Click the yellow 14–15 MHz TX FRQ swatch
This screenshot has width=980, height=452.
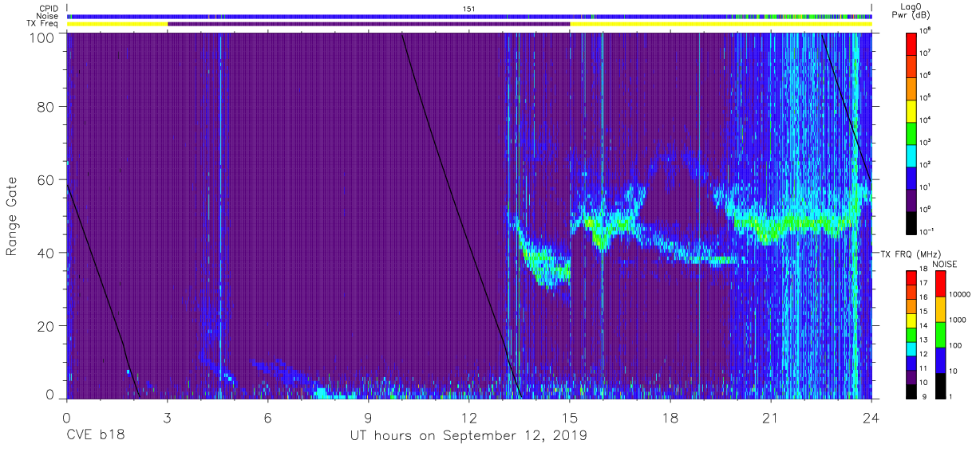click(x=912, y=320)
